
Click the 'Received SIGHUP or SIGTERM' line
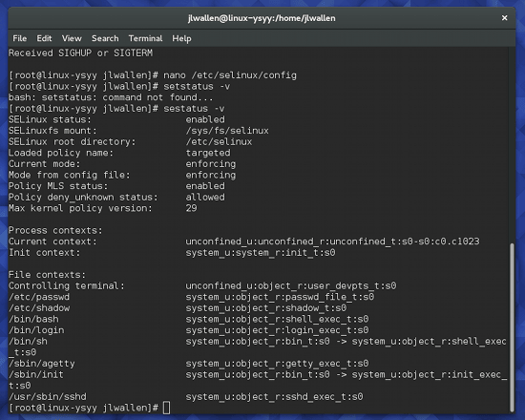[81, 52]
